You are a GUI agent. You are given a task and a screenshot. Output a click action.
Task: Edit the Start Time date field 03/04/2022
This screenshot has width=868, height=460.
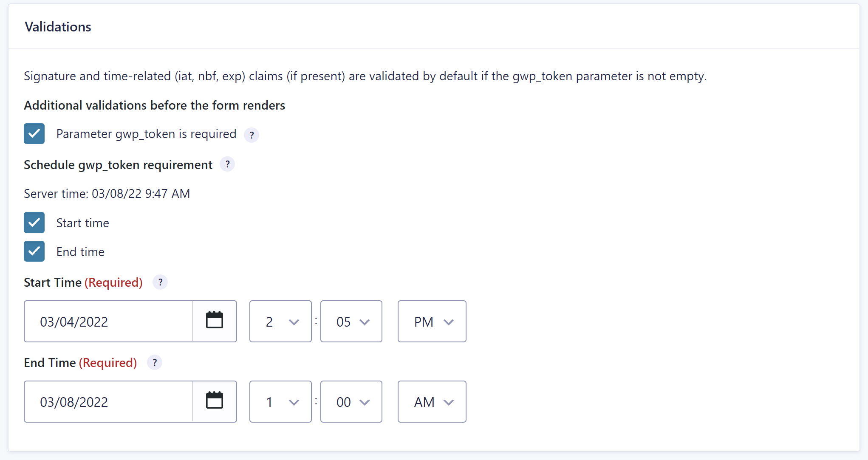pyautogui.click(x=109, y=322)
